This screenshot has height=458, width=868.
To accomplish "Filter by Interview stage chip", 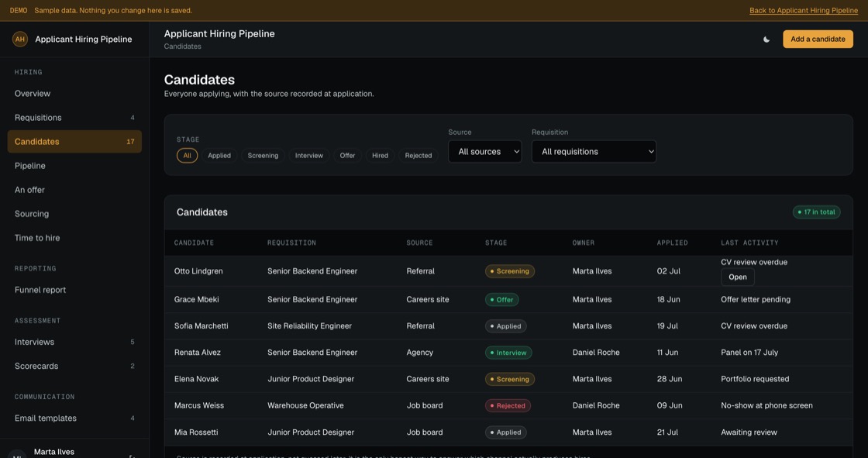I will tap(309, 156).
